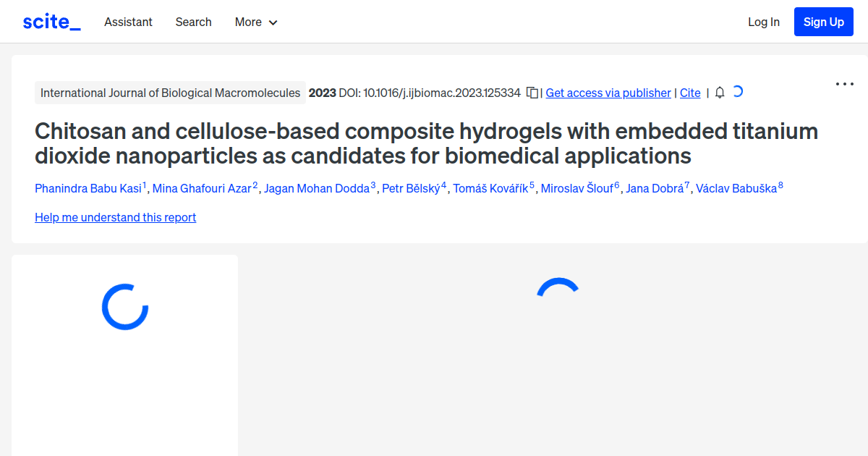
Task: Open author Václav Babuška
Action: (x=736, y=189)
